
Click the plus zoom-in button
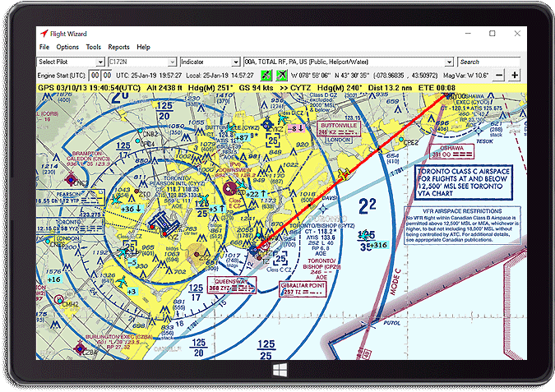click(515, 75)
